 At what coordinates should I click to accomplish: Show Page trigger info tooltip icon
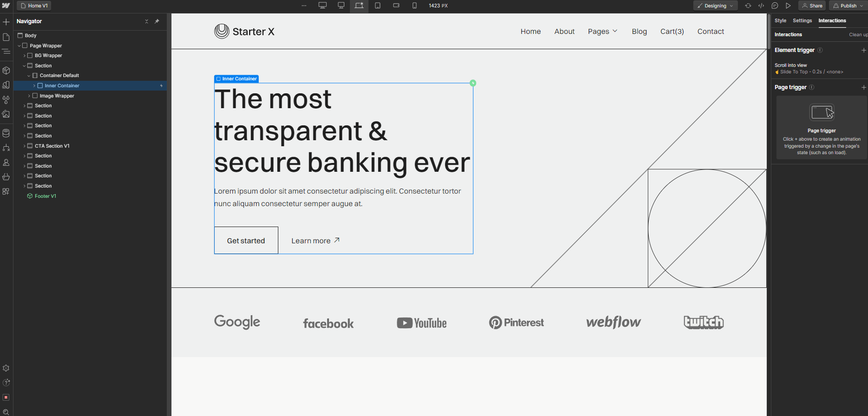[x=812, y=87]
